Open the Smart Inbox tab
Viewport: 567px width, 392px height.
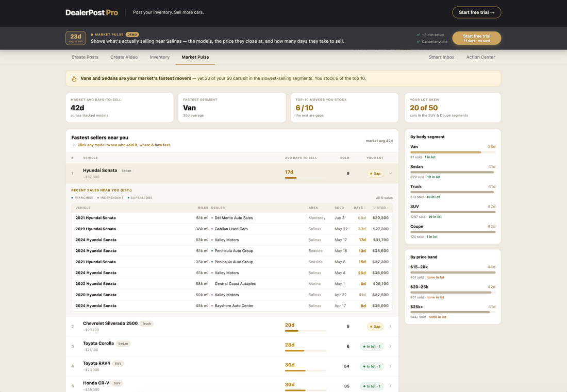click(442, 57)
